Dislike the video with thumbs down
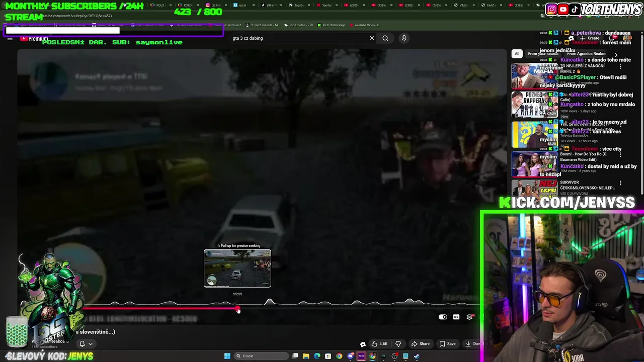 click(398, 344)
